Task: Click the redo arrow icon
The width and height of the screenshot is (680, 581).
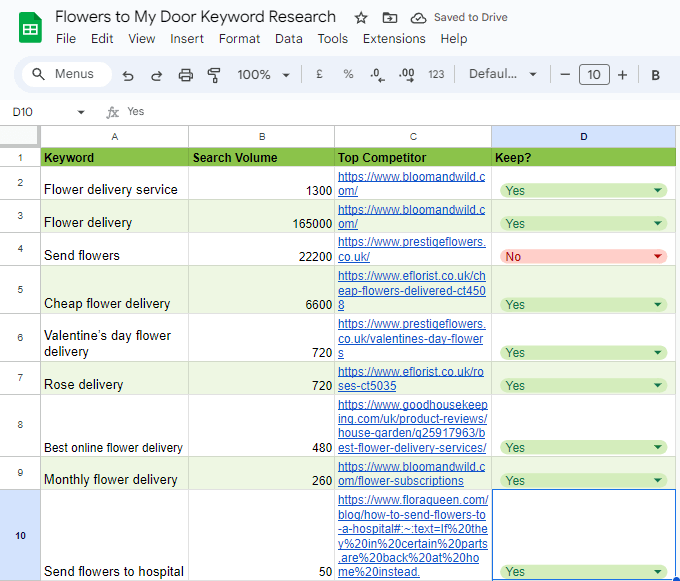Action: point(157,75)
